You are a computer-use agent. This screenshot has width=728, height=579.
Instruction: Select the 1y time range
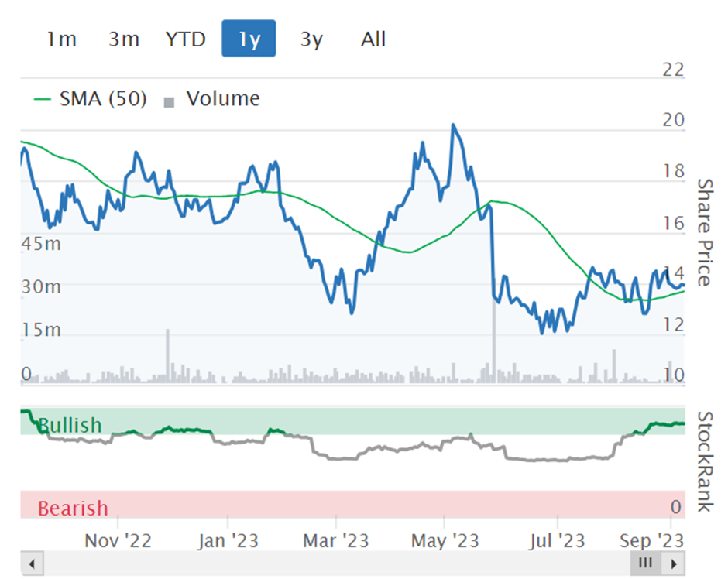pos(249,39)
